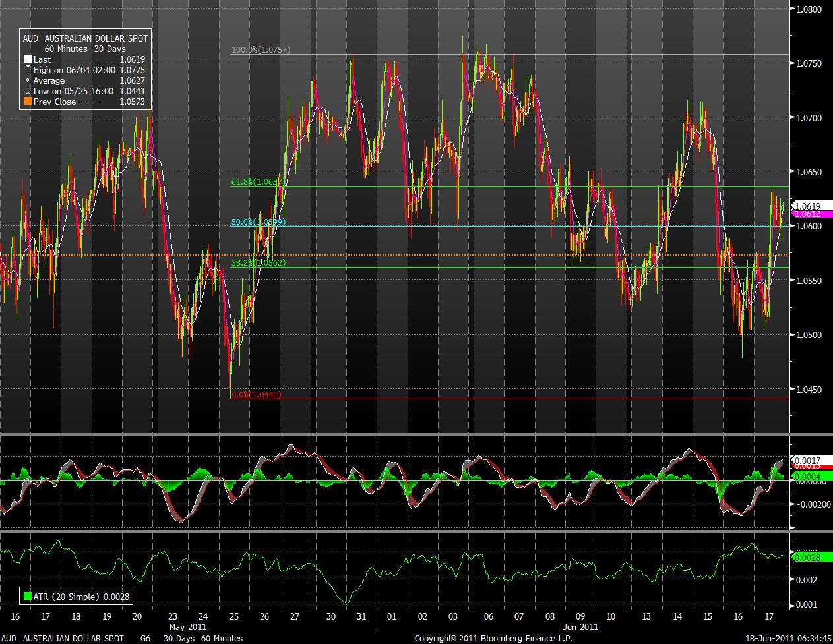Select the 100.0% Fibonacci level label

(x=261, y=50)
